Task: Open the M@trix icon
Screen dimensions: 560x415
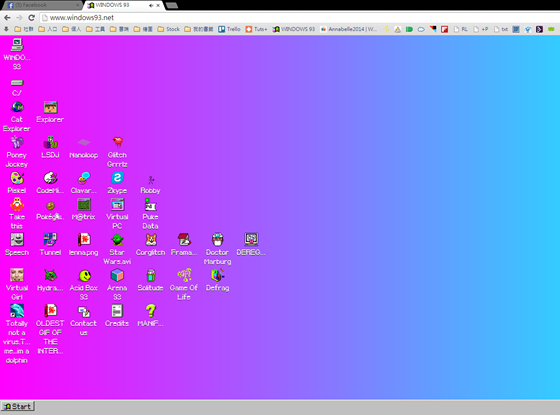Action: pos(84,205)
